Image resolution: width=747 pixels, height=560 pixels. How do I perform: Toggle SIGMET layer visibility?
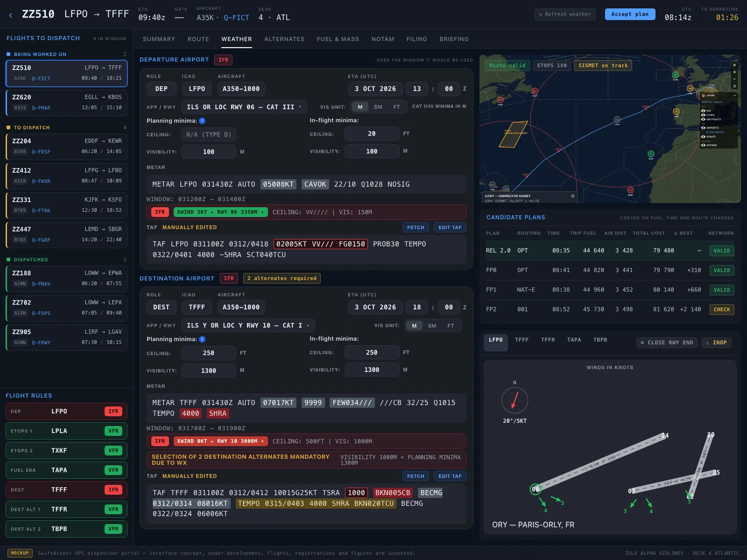click(x=703, y=137)
